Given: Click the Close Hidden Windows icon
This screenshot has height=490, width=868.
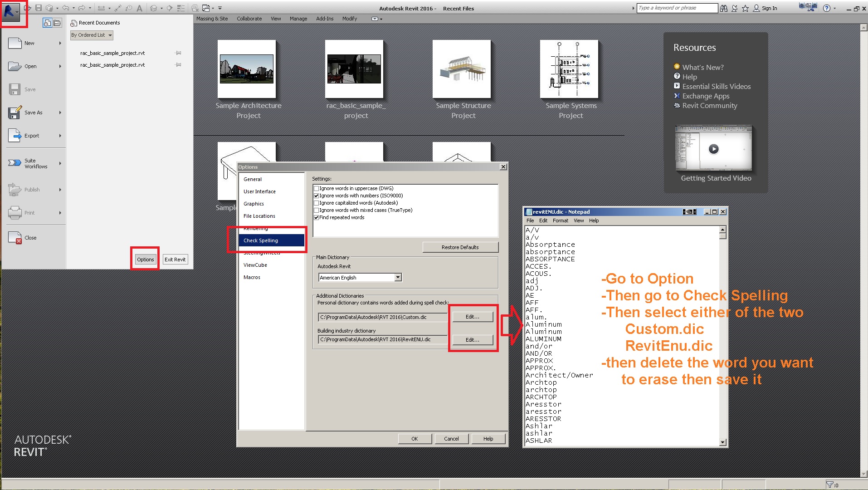Looking at the screenshot, I should pos(195,8).
